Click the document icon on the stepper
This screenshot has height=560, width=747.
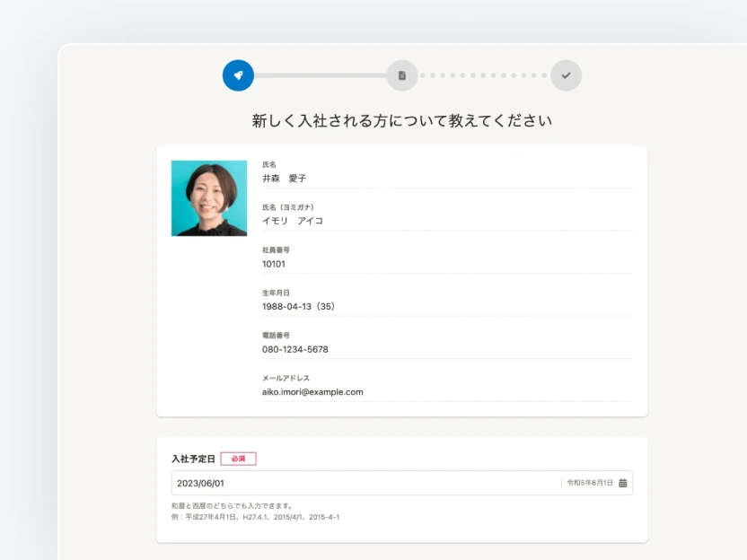[401, 75]
